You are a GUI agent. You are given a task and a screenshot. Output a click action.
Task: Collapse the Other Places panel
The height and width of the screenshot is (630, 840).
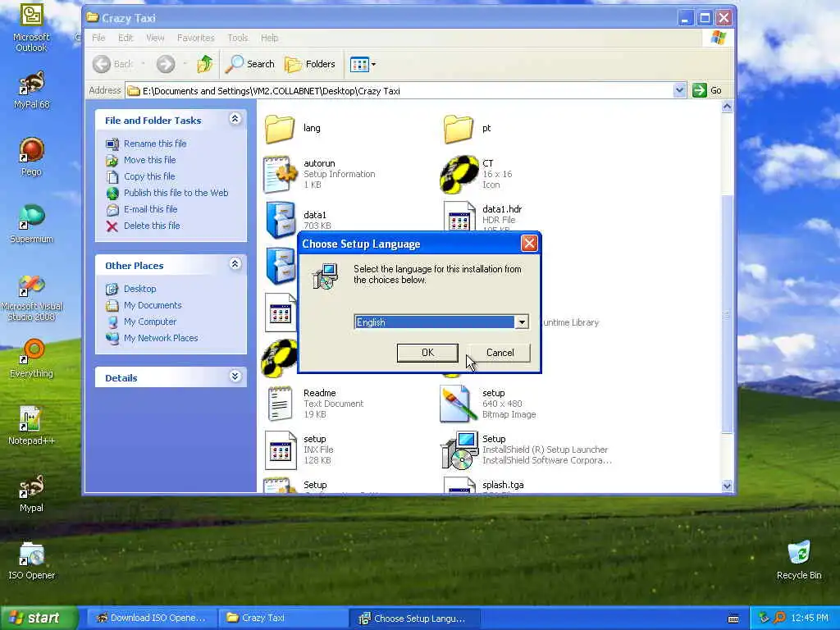coord(235,263)
